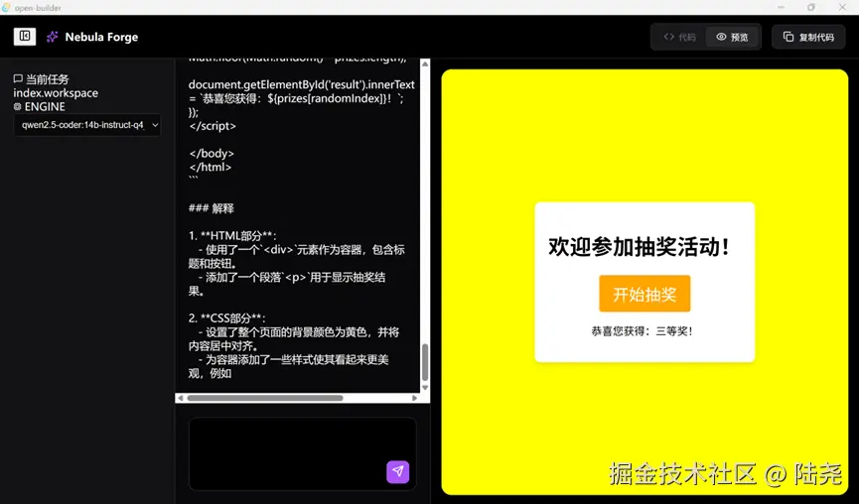This screenshot has width=859, height=504.
Task: Click the 恭喜您获得：三等奖! result text
Action: point(642,331)
